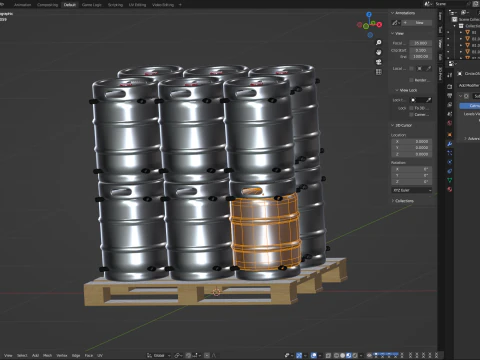The height and width of the screenshot is (360, 480).
Task: Click the pan view hand icon
Action: [379, 52]
